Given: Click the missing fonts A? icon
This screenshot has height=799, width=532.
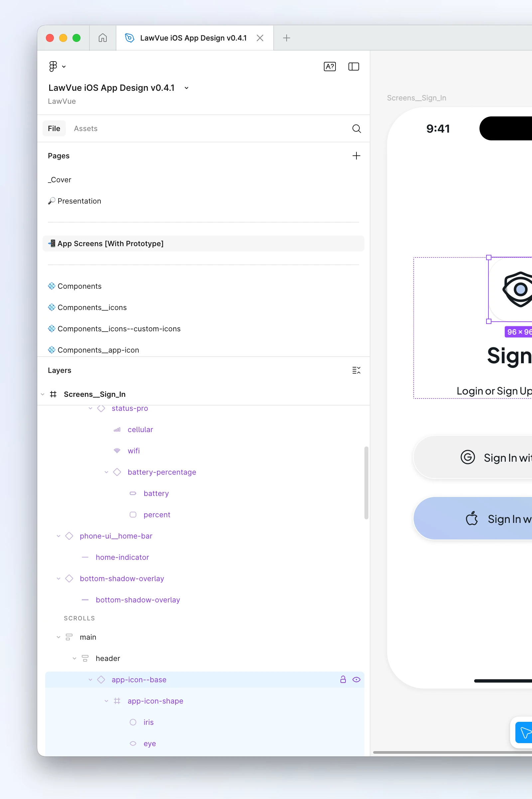Looking at the screenshot, I should pos(329,67).
